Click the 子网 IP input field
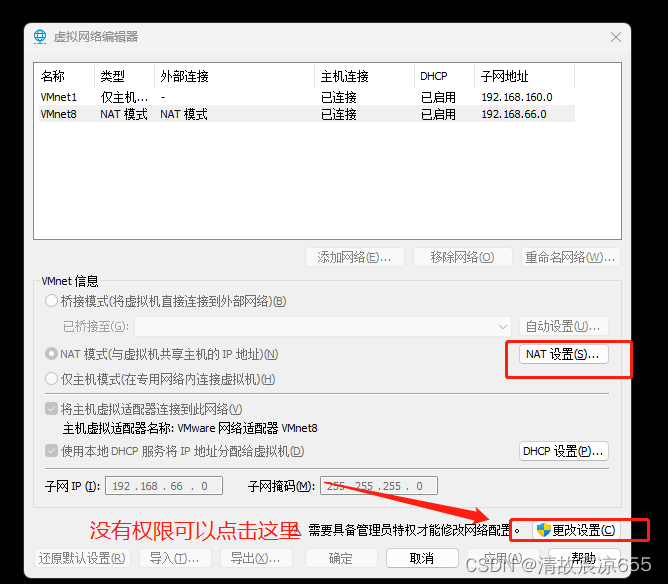The height and width of the screenshot is (584, 668). 164,486
